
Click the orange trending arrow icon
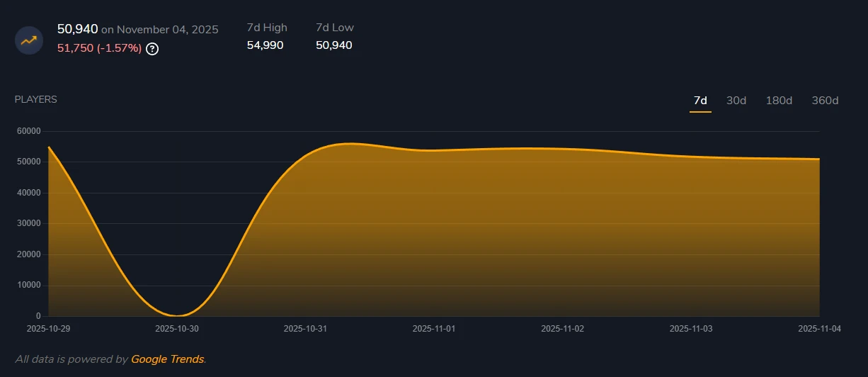(29, 40)
